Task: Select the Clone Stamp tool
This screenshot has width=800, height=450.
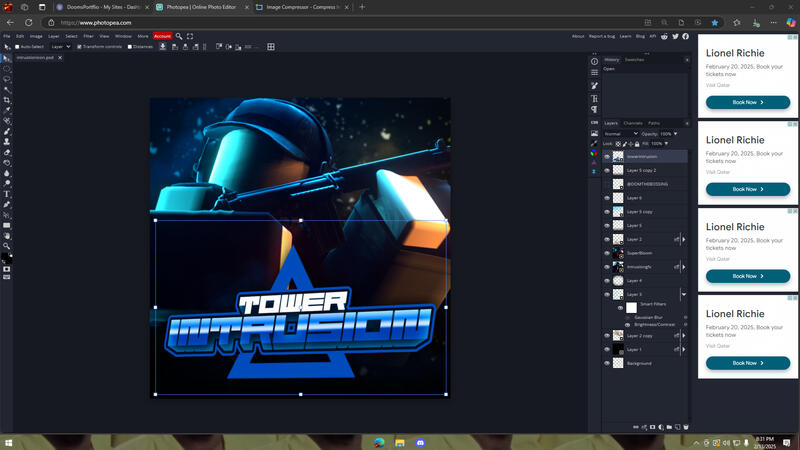Action: pyautogui.click(x=7, y=141)
